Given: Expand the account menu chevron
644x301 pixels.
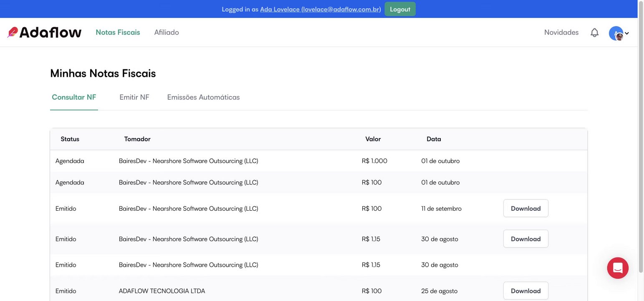Looking at the screenshot, I should tap(627, 33).
